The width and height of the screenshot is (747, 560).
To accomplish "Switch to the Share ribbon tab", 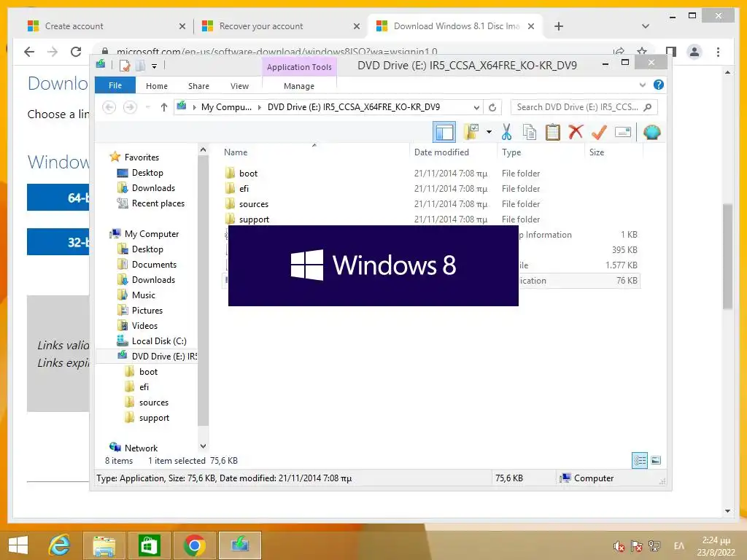I will [198, 86].
